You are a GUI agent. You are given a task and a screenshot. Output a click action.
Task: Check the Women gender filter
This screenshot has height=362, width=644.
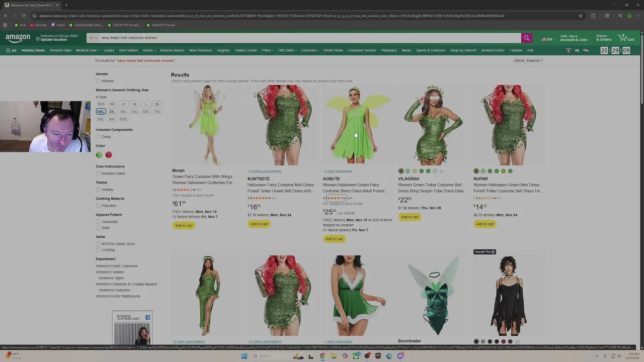pos(98,81)
